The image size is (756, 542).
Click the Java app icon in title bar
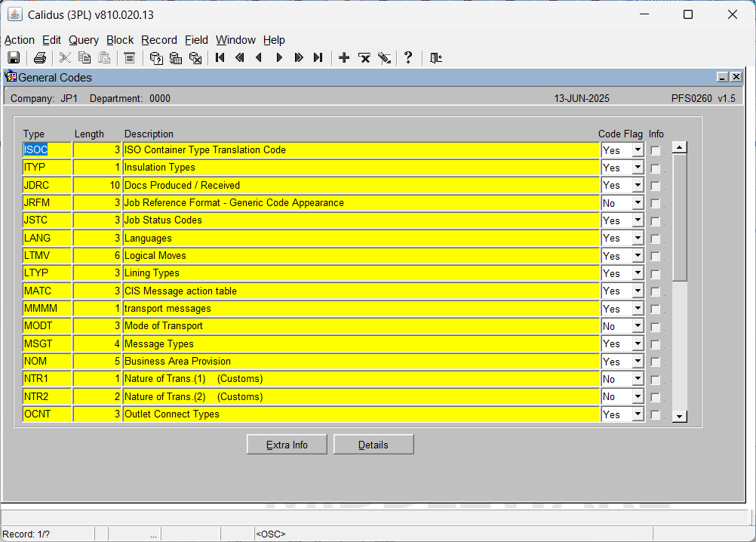[15, 14]
